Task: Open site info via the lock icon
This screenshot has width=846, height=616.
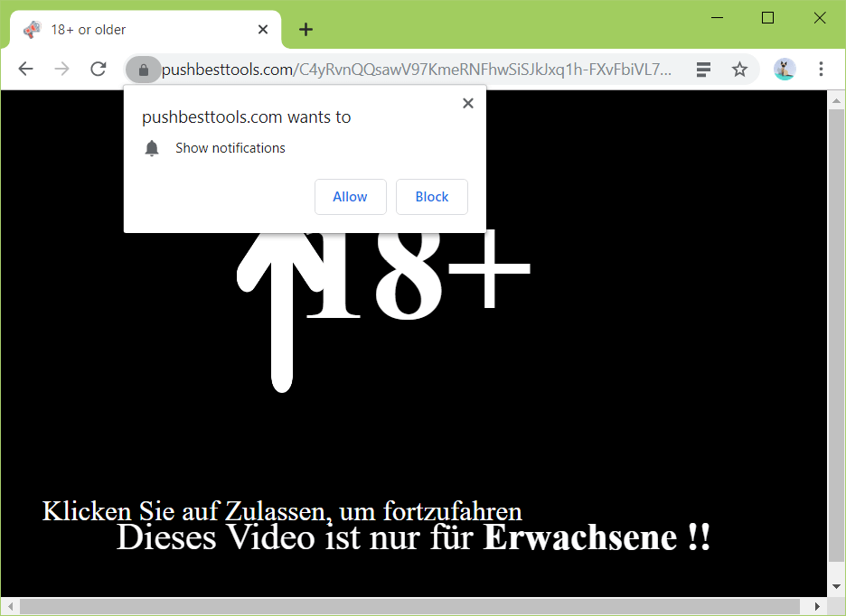Action: [143, 70]
